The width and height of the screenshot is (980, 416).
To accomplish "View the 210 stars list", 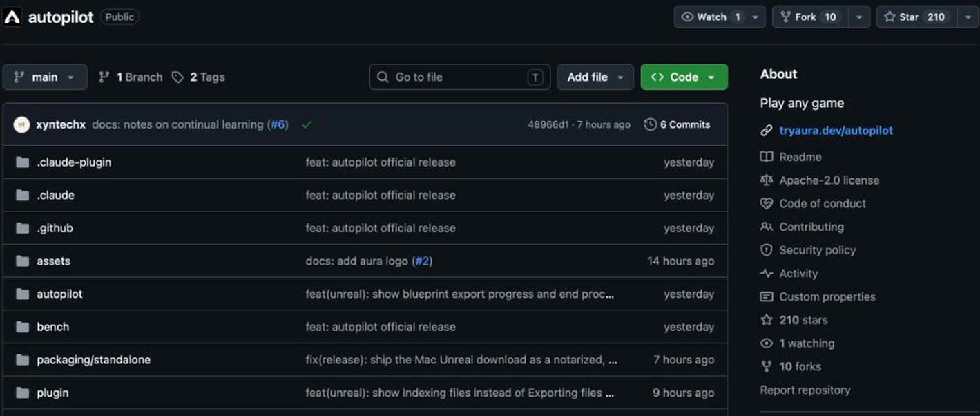I will pyautogui.click(x=803, y=320).
